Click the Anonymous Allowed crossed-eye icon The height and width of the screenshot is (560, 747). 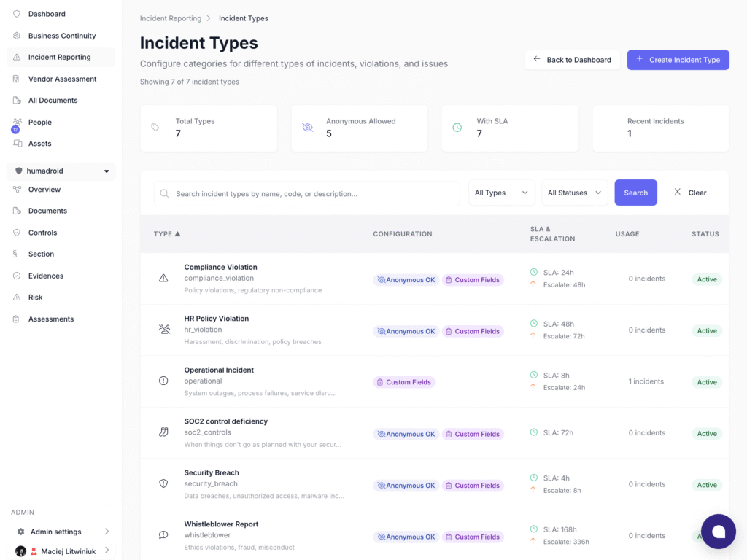coord(307,128)
